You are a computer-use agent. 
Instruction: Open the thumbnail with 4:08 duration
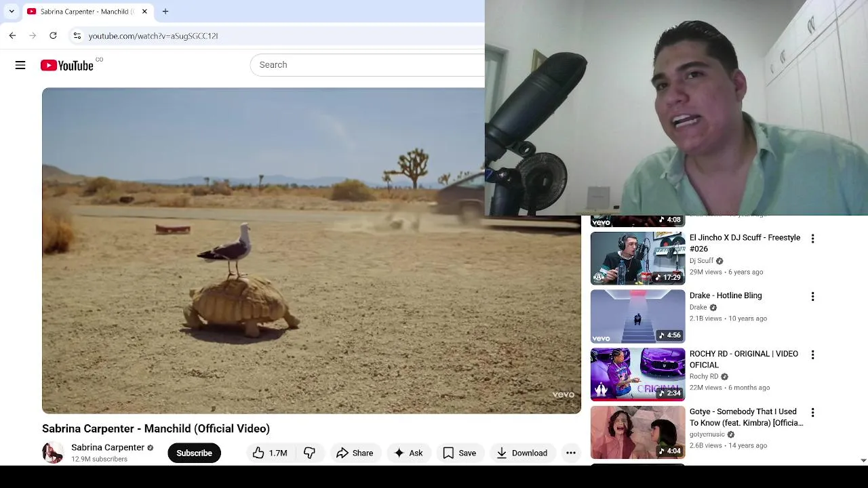coord(637,221)
